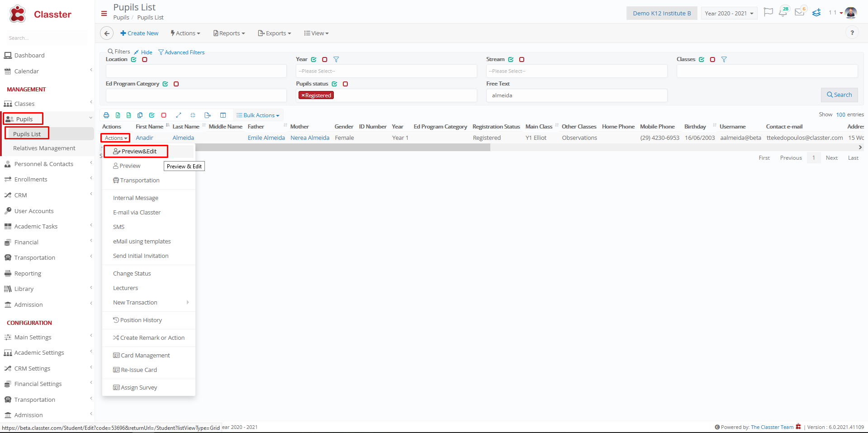This screenshot has width=868, height=433.
Task: Remove the Registered status tag
Action: coord(303,95)
